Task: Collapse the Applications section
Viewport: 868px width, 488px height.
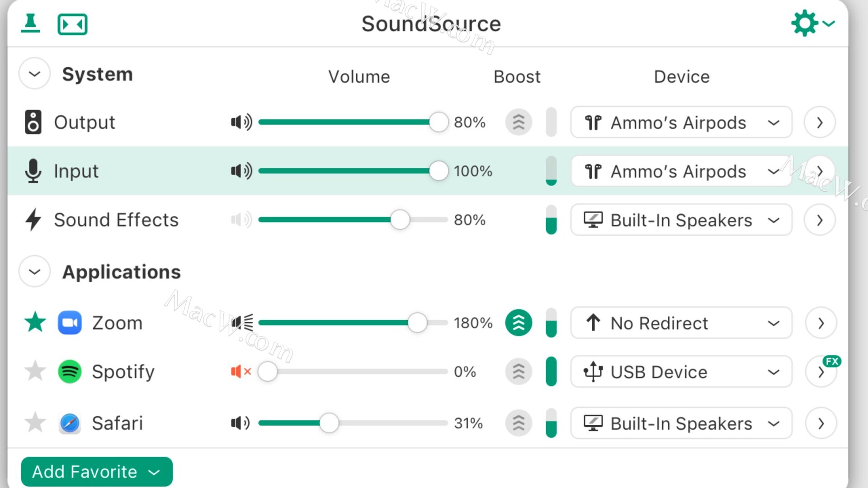Action: pyautogui.click(x=34, y=272)
